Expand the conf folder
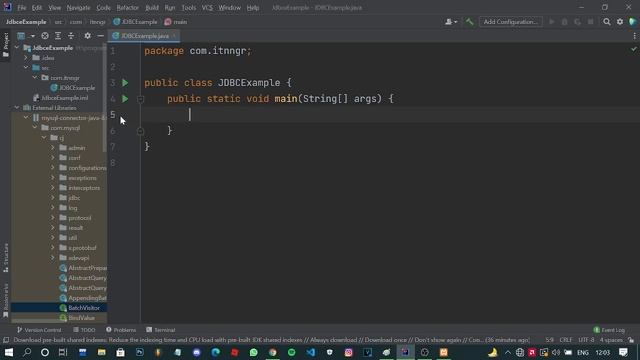 53,158
